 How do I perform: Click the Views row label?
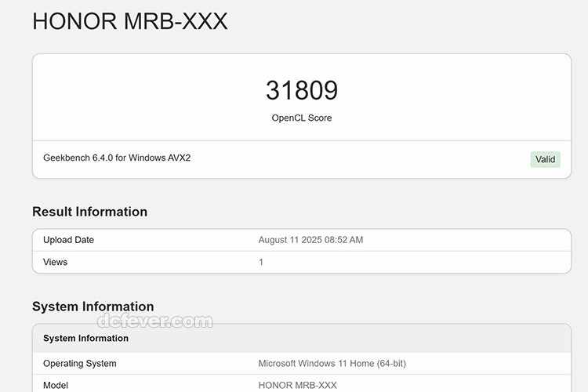point(55,262)
